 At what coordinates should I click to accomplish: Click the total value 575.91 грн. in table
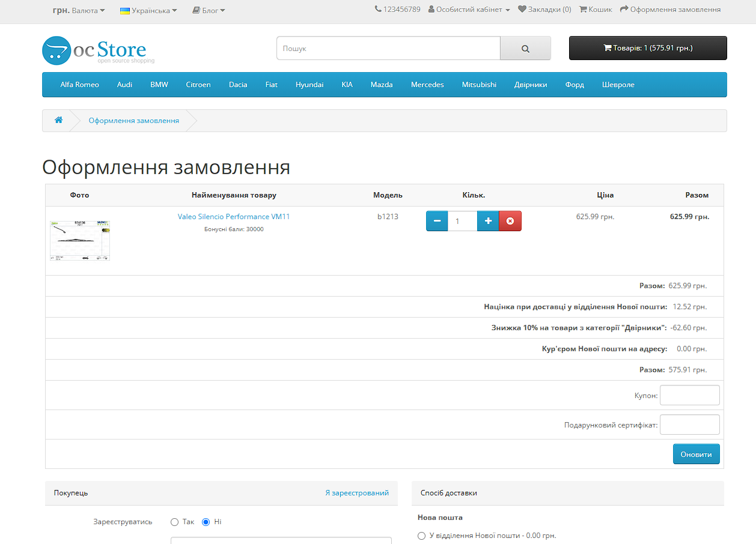687,370
